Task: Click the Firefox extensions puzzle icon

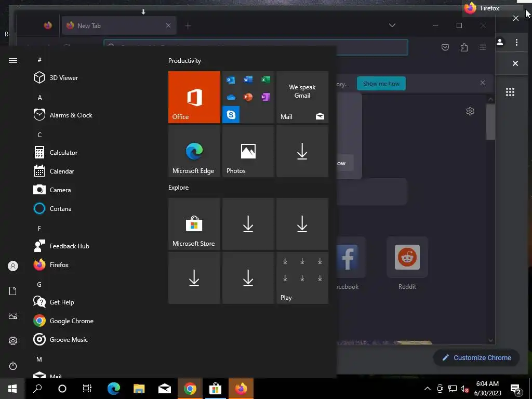Action: 464,47
